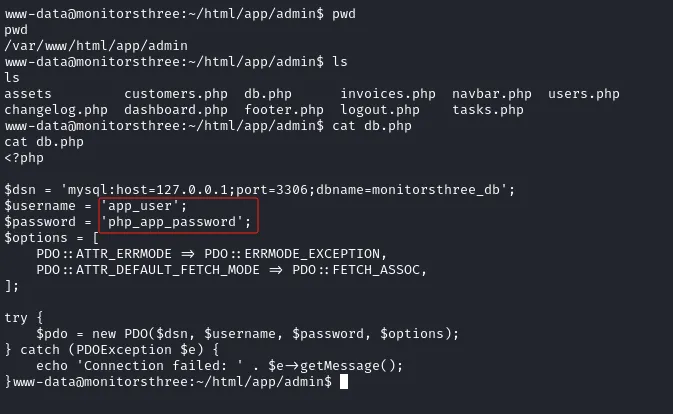Click navbar.php in the file listing
This screenshot has width=673, height=414.
(492, 94)
